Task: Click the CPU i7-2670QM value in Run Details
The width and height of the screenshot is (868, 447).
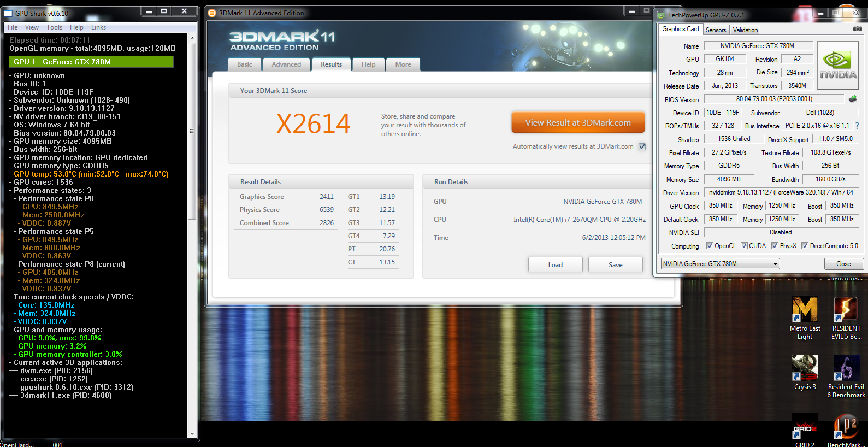Action: [579, 220]
